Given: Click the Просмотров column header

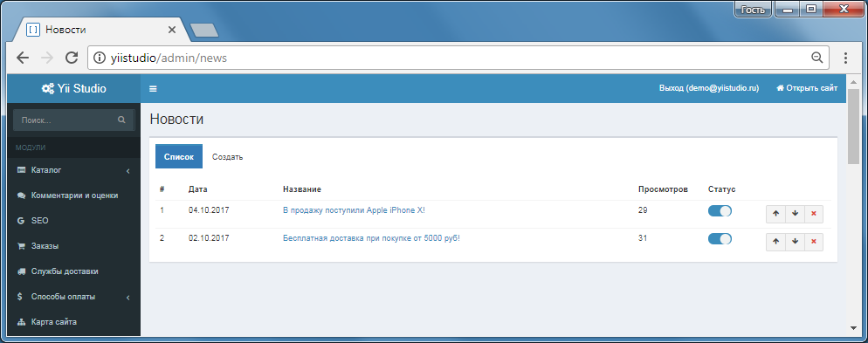Looking at the screenshot, I should (663, 189).
